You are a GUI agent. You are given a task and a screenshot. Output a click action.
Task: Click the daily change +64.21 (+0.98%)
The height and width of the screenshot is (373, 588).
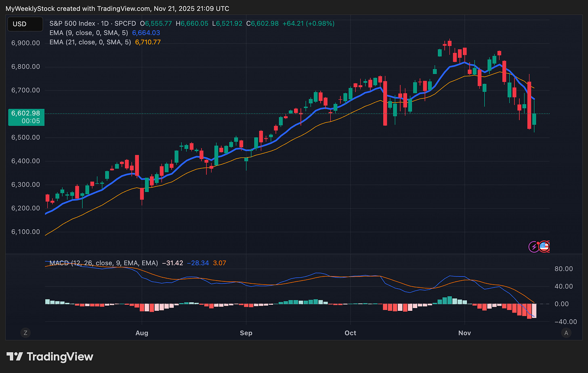pos(309,24)
